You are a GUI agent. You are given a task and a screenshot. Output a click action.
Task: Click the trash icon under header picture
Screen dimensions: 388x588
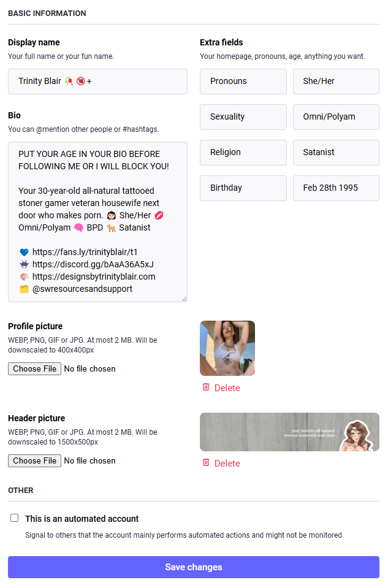(x=206, y=462)
